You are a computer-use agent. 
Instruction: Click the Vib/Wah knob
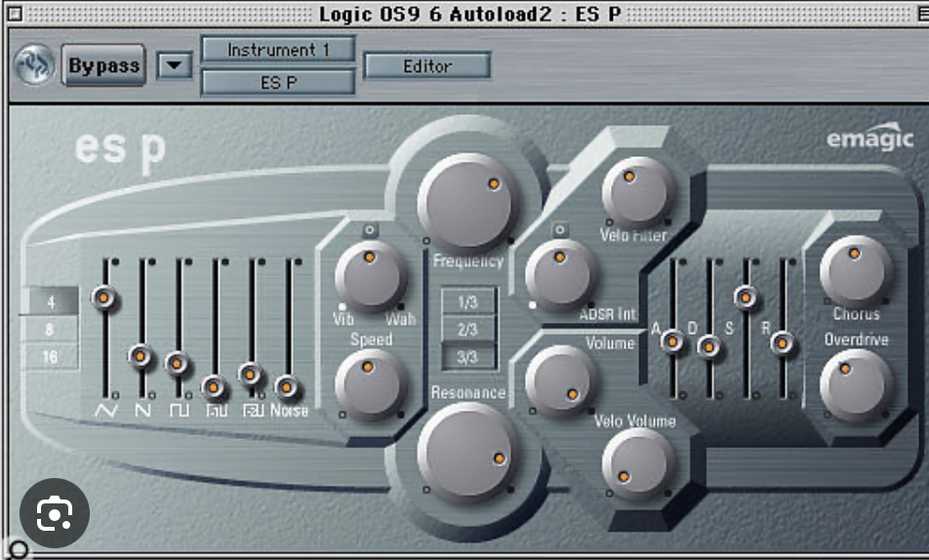click(x=371, y=276)
